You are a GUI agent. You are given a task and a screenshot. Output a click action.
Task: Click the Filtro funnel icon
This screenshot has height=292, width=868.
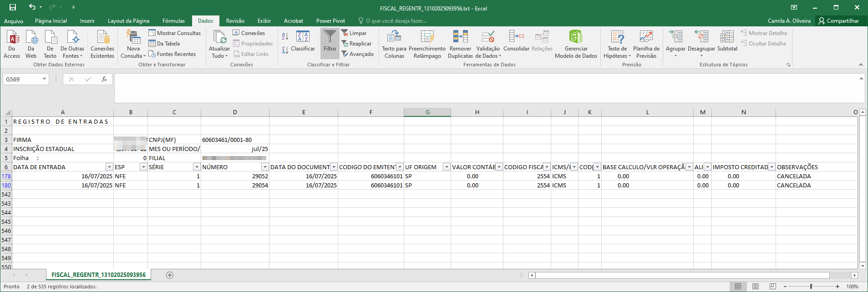330,38
